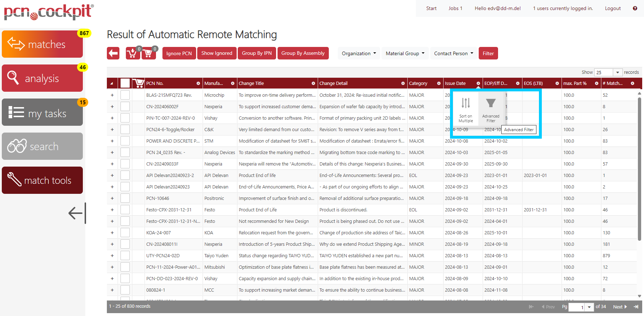The image size is (644, 316).
Task: Go to my tasks in sidebar
Action: pyautogui.click(x=42, y=112)
